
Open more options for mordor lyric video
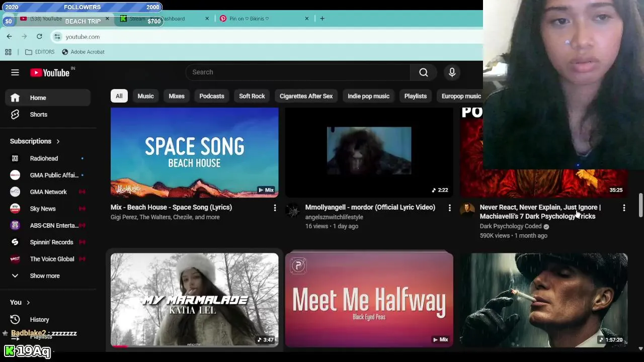click(x=449, y=208)
